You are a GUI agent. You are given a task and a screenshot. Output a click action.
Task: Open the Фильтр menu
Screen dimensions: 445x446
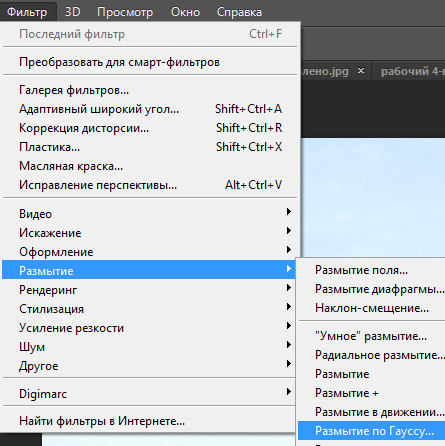(27, 12)
